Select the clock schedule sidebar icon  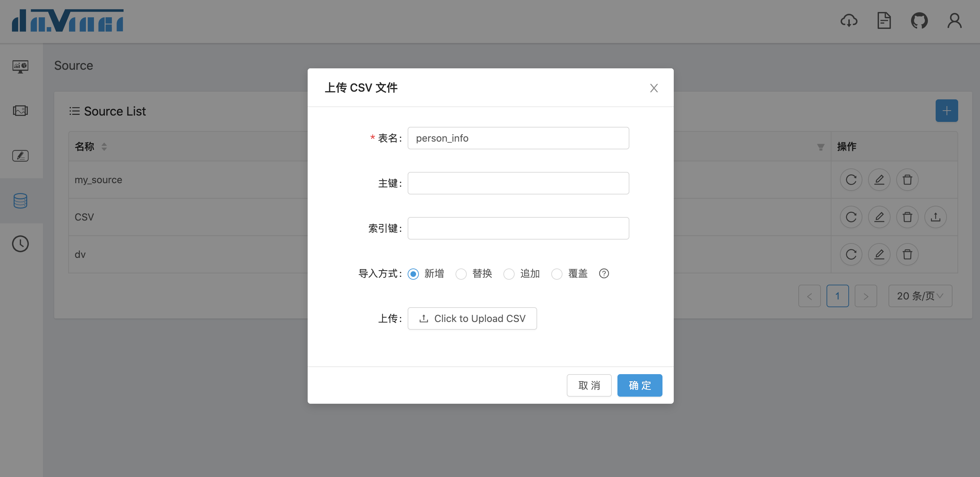pos(20,244)
